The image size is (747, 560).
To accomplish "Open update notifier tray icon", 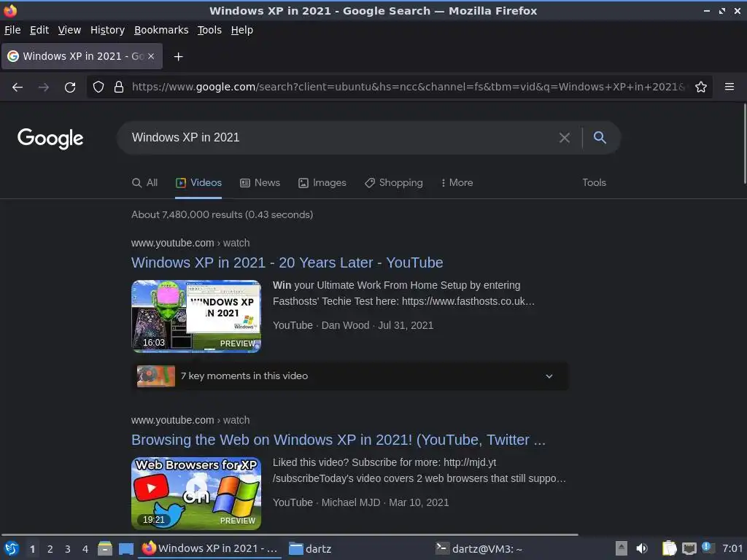I will pos(708,548).
